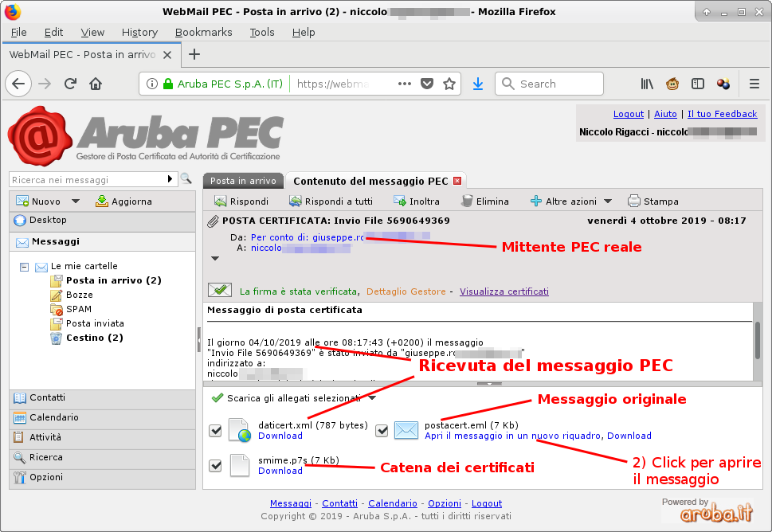Viewport: 772px width, 532px height.
Task: Open the Firefox Bookmarks menu
Action: (x=204, y=32)
